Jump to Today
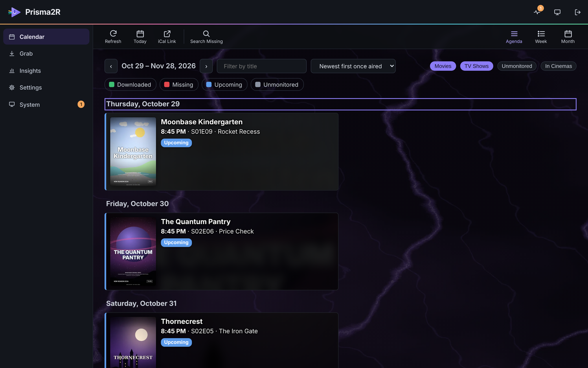Image resolution: width=588 pixels, height=368 pixels. tap(140, 37)
